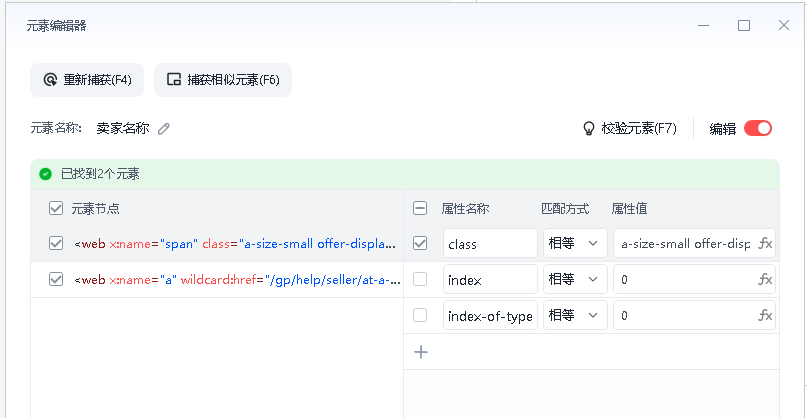The image size is (807, 418).
Task: Enable the index attribute checkbox
Action: pyautogui.click(x=420, y=280)
